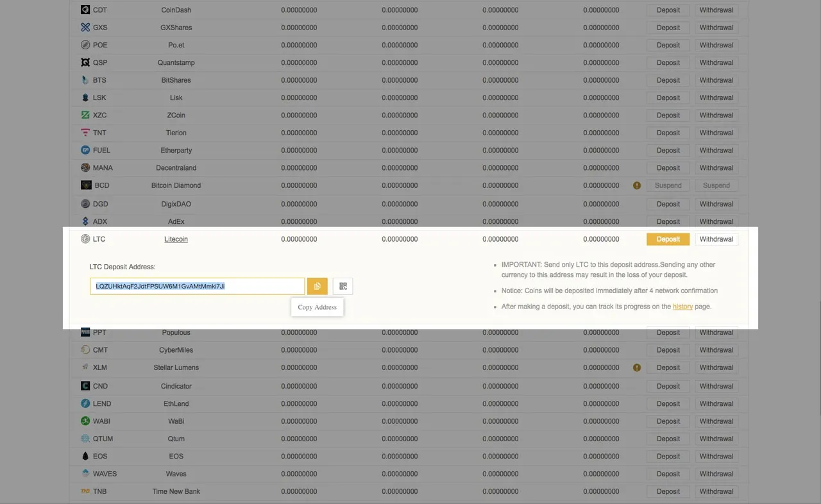The width and height of the screenshot is (821, 504).
Task: Click the Copy Address tooltip
Action: (317, 307)
